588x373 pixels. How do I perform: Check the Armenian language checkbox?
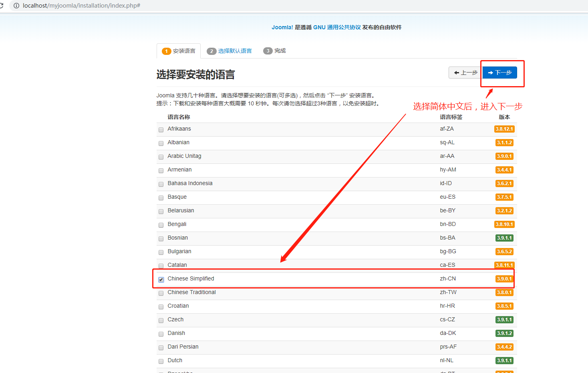(161, 171)
